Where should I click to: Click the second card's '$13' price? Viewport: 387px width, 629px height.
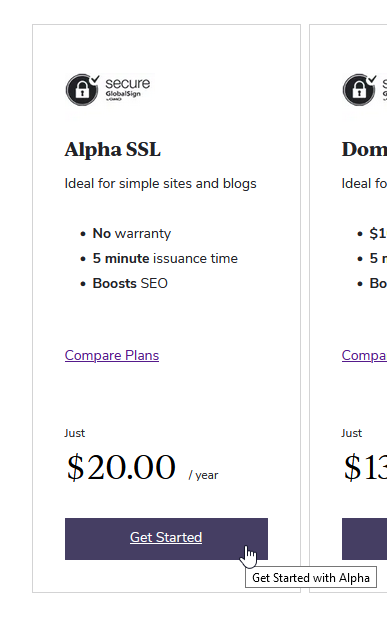click(x=365, y=467)
